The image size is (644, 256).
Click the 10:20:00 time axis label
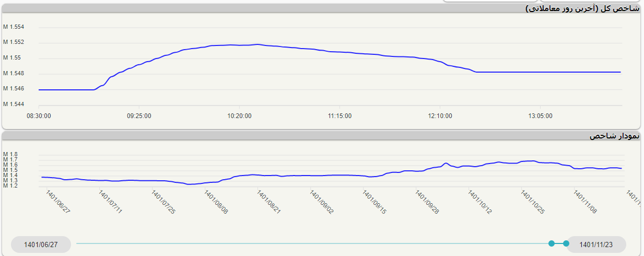tap(239, 116)
